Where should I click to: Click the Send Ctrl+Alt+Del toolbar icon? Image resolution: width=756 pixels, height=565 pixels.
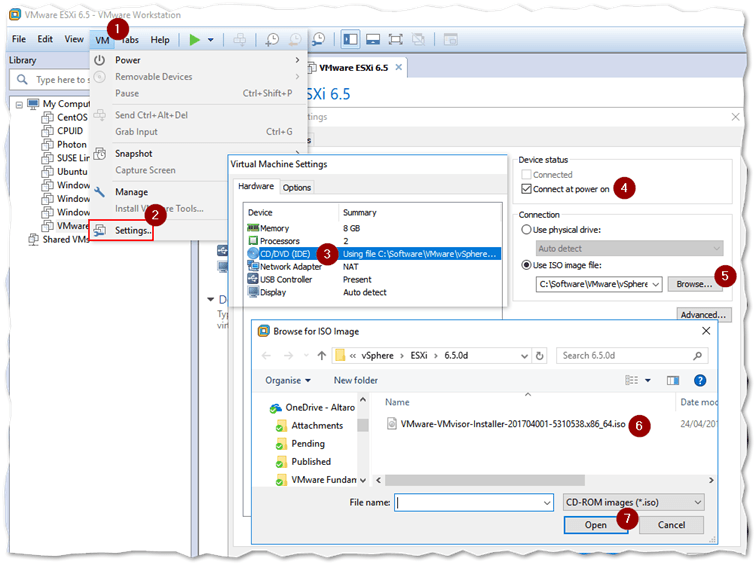point(240,40)
